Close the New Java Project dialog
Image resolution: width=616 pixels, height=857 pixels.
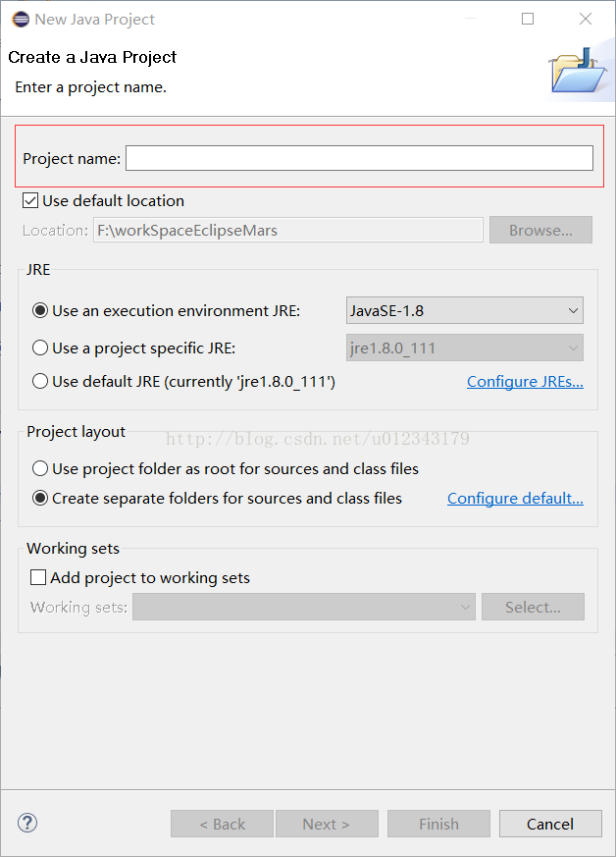point(586,19)
